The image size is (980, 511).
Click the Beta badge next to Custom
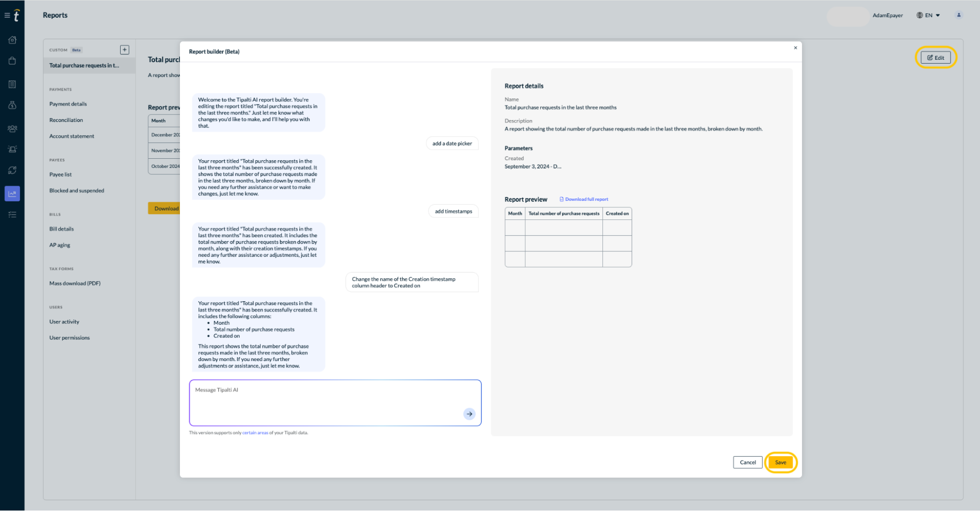[x=76, y=50]
